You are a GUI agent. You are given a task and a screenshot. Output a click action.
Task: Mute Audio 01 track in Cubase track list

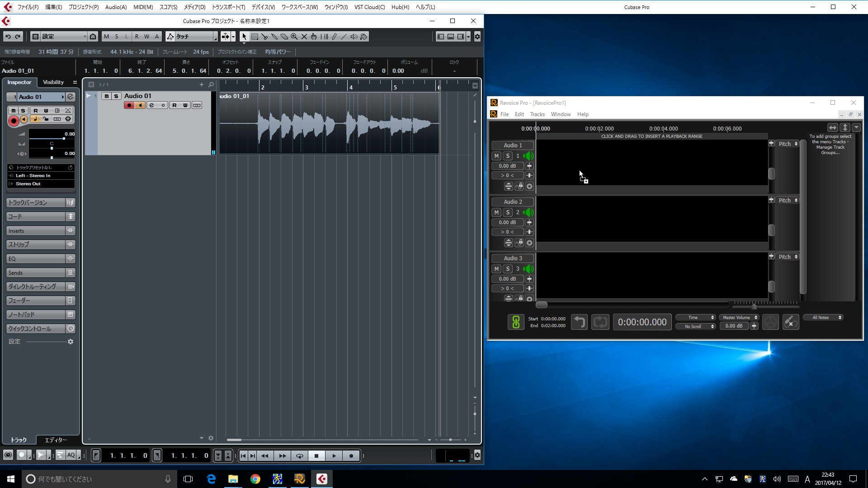[106, 96]
